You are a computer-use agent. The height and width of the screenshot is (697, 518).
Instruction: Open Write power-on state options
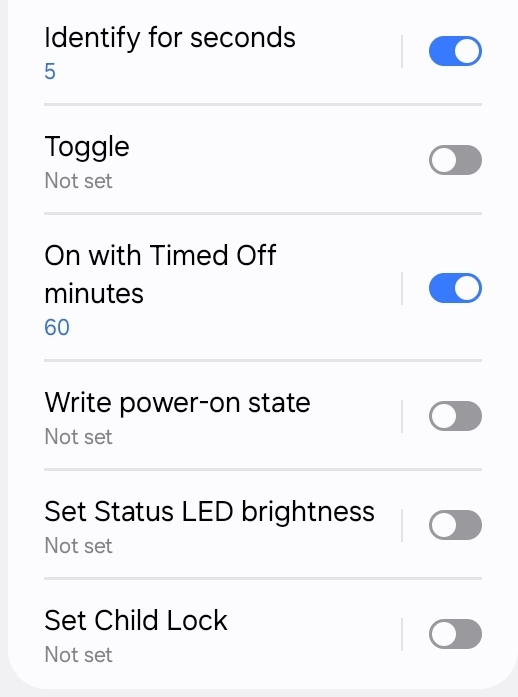pos(177,403)
